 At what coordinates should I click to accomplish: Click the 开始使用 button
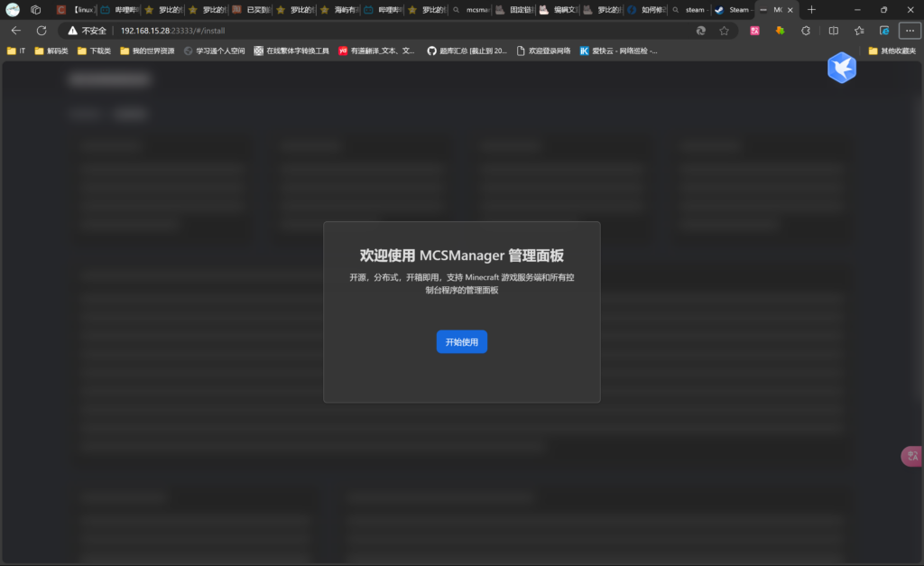(461, 342)
